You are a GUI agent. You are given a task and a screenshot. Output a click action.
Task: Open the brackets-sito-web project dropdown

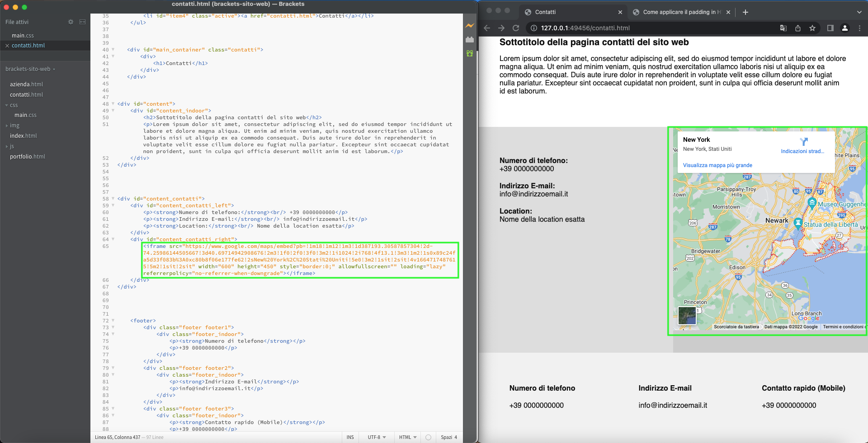coord(30,69)
